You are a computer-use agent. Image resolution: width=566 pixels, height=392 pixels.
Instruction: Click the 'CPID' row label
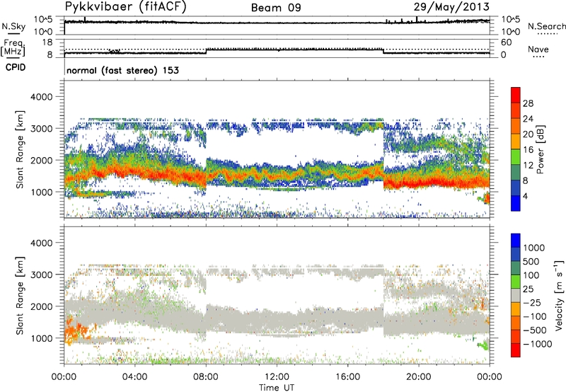click(16, 67)
